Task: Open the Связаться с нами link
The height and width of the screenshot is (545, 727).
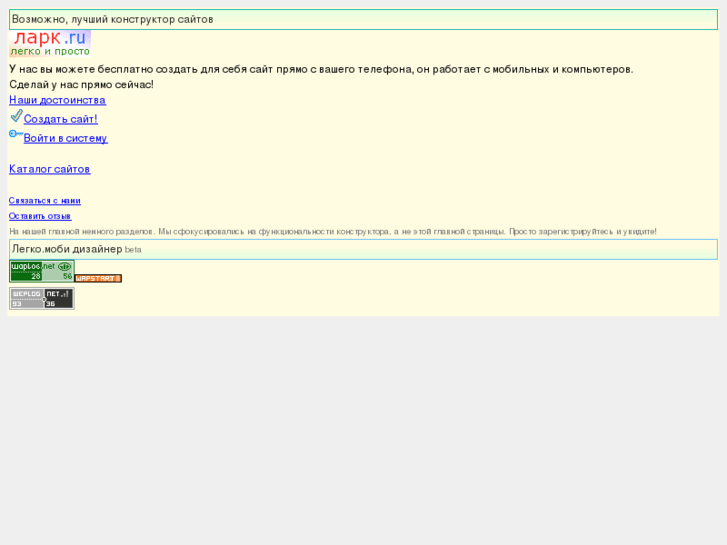Action: pos(45,201)
